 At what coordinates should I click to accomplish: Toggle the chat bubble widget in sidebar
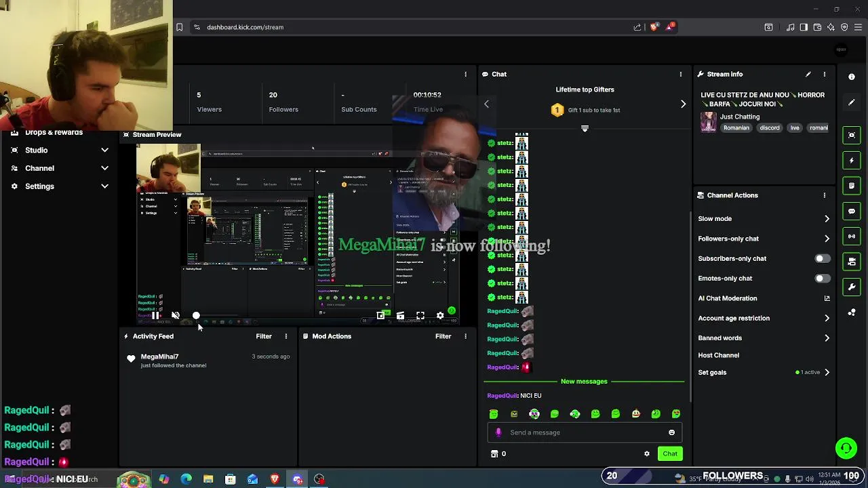point(852,211)
